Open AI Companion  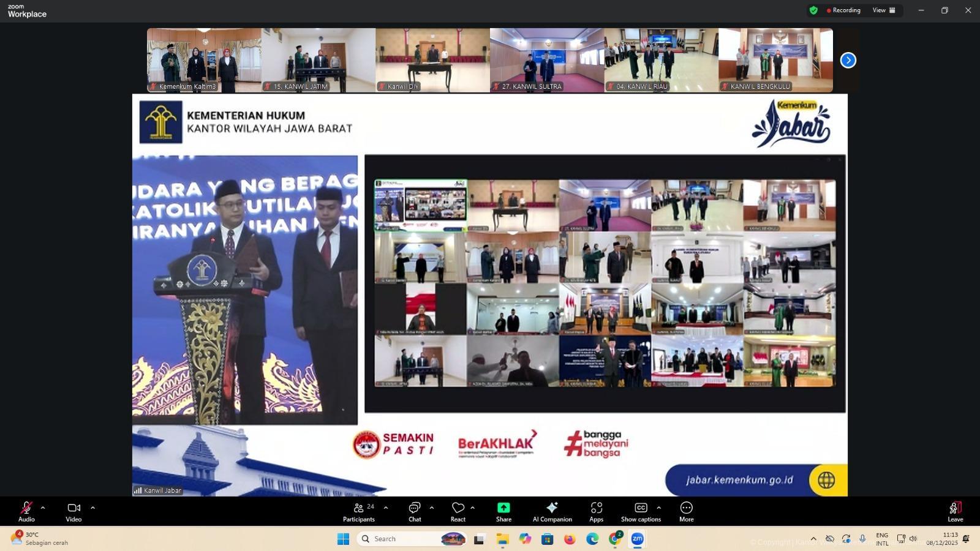click(552, 512)
